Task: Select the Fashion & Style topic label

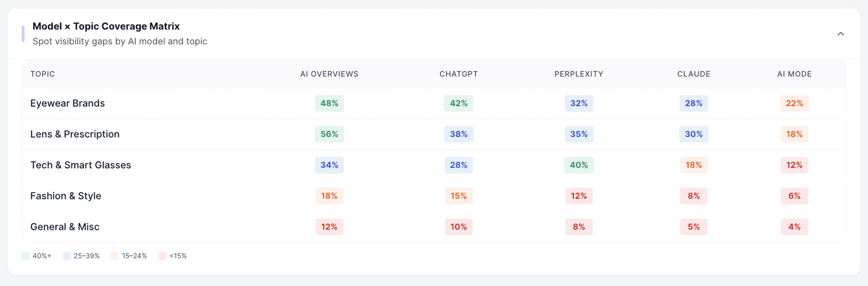Action: (x=66, y=196)
